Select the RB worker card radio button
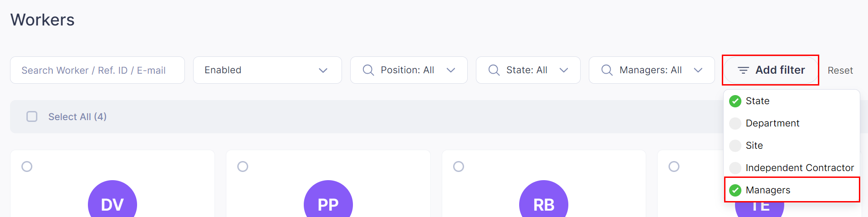This screenshot has height=217, width=868. point(459,167)
